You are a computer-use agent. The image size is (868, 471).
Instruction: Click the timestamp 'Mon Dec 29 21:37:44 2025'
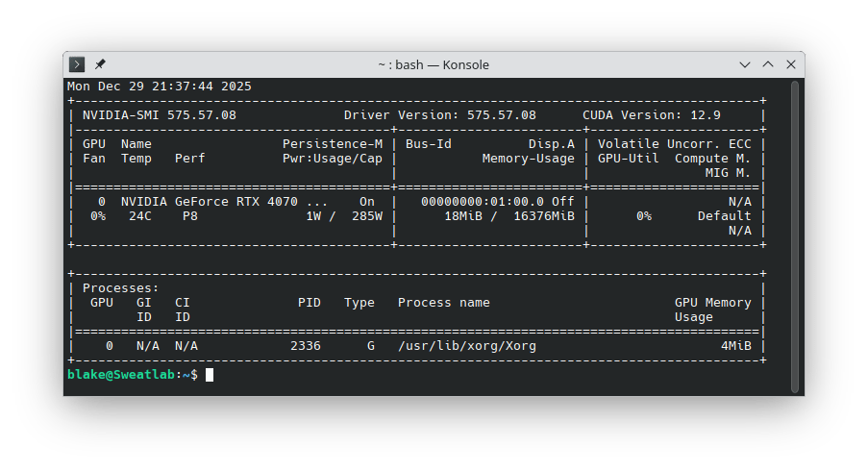(160, 87)
